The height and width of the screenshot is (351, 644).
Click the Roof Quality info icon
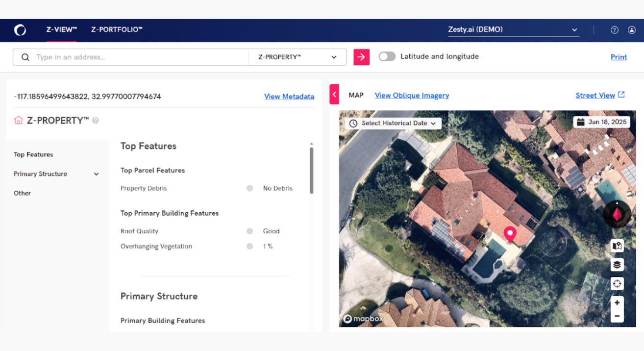click(250, 231)
